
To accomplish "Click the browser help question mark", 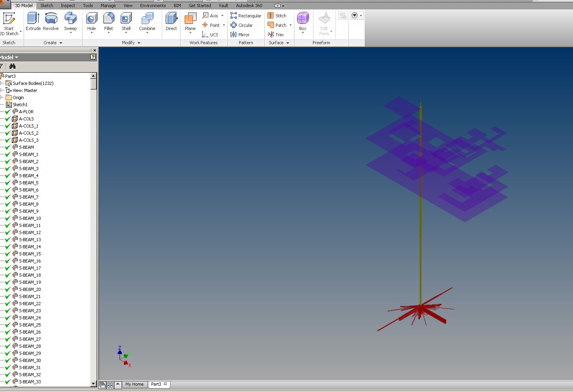I will coord(92,57).
